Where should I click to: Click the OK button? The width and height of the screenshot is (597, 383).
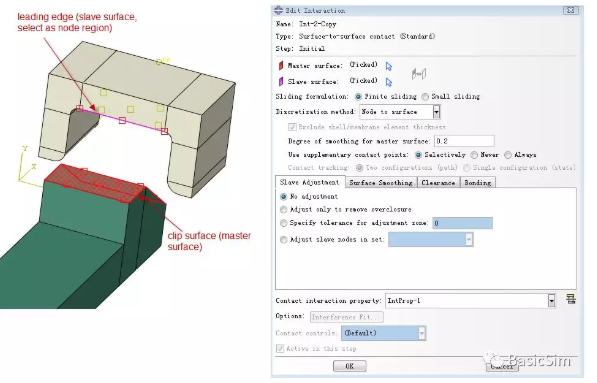350,366
